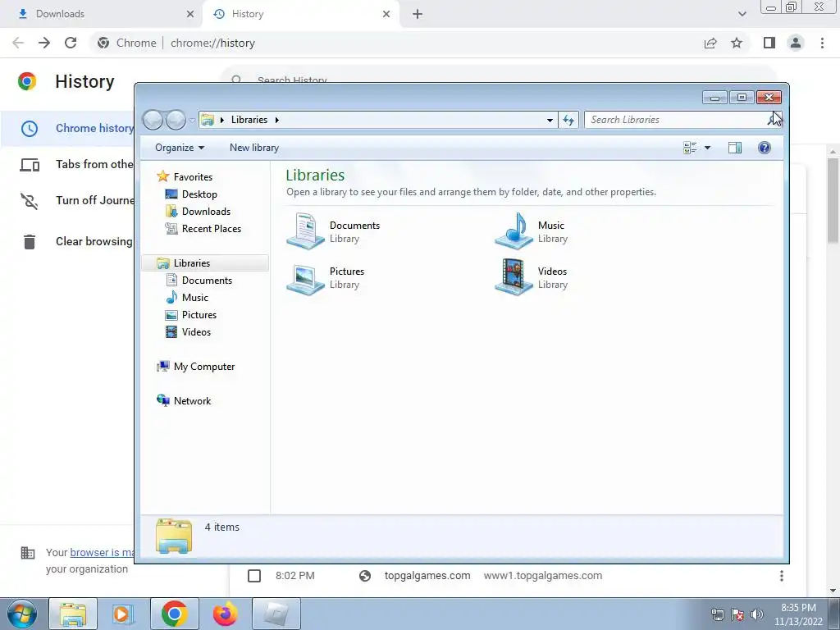Switch to the Downloads Chrome tab
840x630 pixels.
(x=101, y=14)
